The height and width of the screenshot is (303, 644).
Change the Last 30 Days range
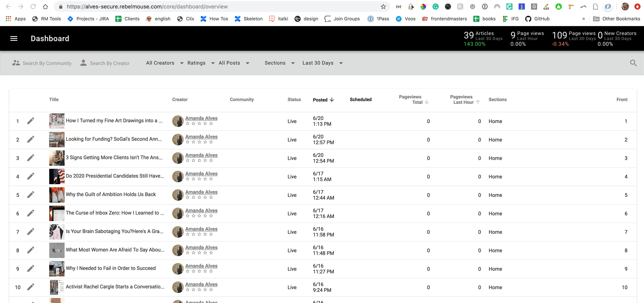pos(322,63)
